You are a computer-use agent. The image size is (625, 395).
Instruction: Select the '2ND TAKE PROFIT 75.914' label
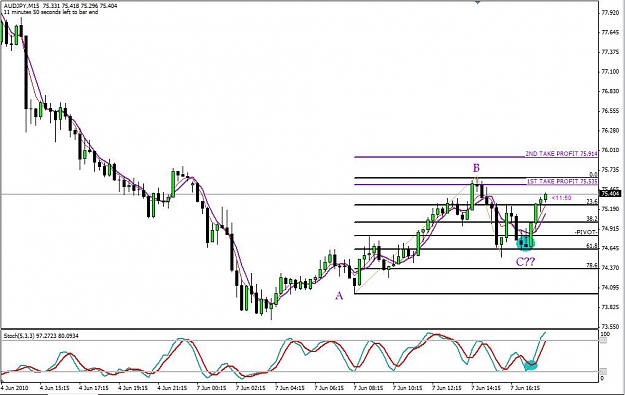point(561,153)
